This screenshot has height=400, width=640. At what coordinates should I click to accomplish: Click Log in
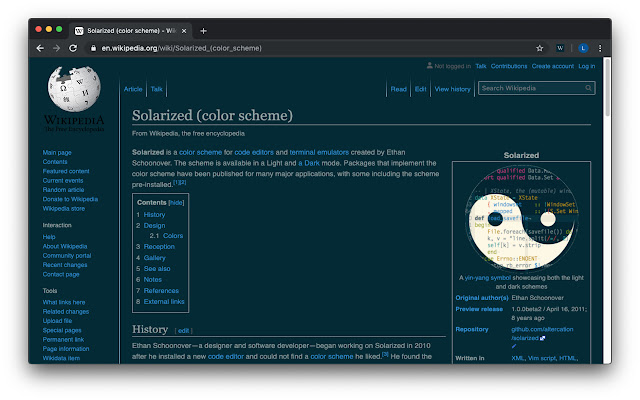[587, 66]
